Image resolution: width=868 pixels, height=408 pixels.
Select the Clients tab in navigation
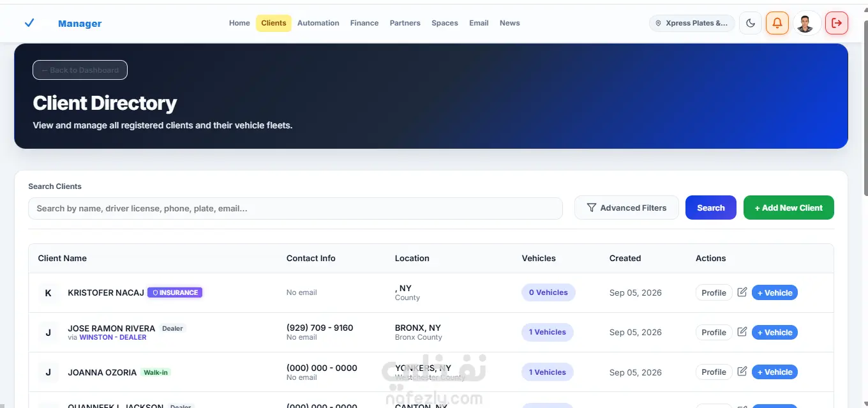click(x=274, y=23)
